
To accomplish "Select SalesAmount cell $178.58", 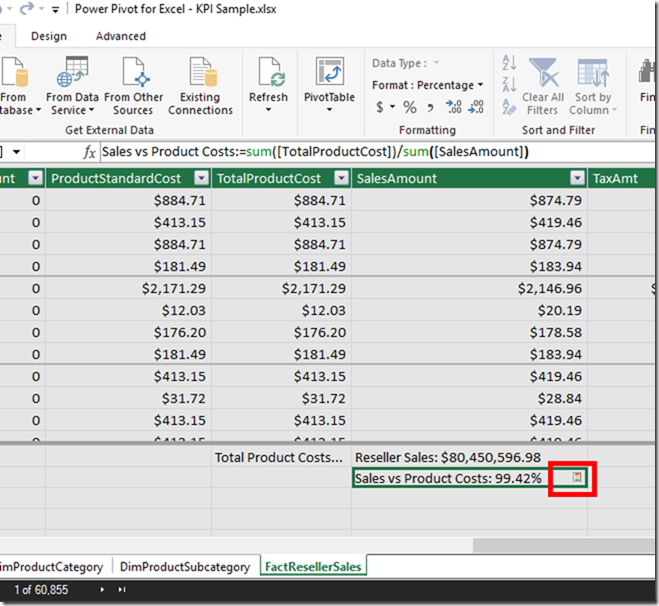I will [469, 332].
